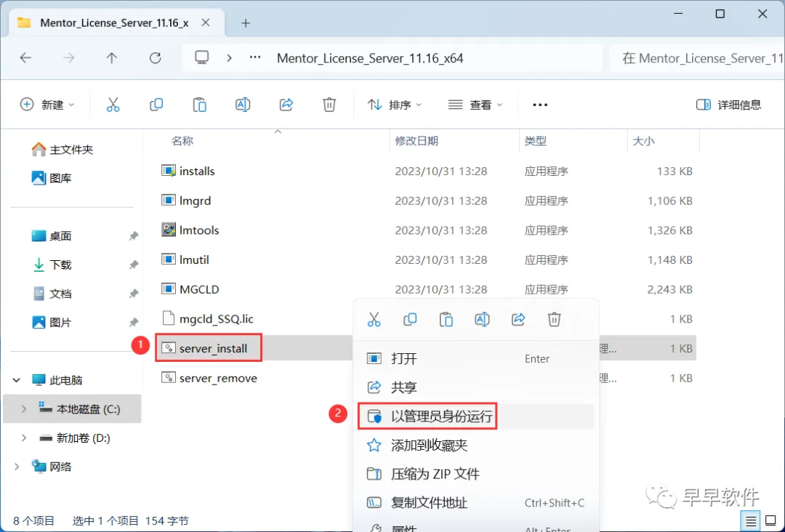Screen dimensions: 785x532
Task: Click the Rename icon in the context menu
Action: point(482,319)
